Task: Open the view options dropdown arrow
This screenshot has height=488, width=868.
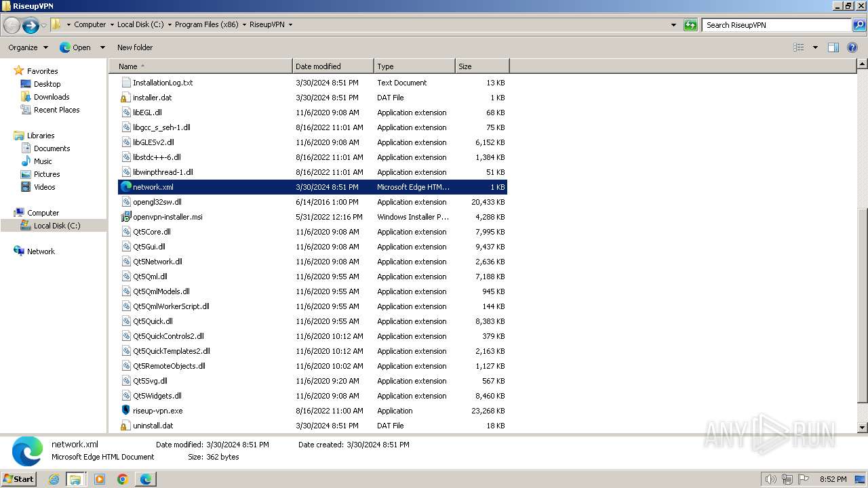Action: [815, 47]
